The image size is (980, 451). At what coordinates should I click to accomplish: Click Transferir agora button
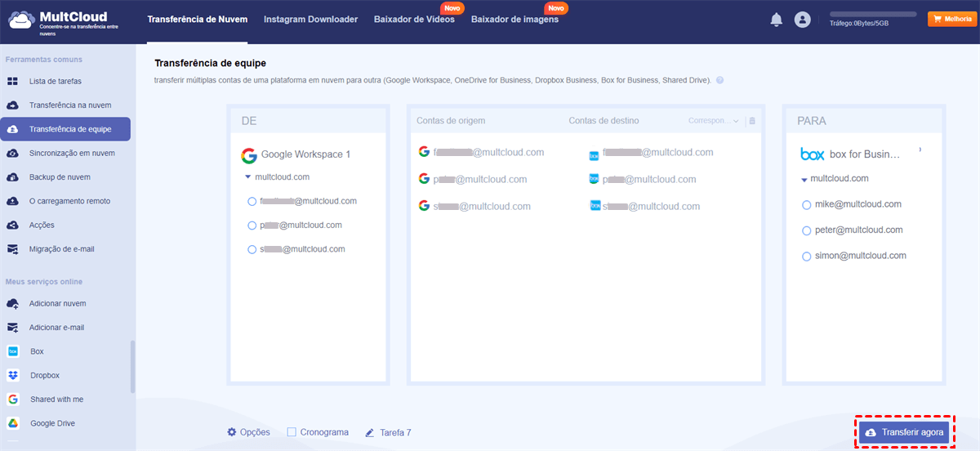(x=903, y=432)
